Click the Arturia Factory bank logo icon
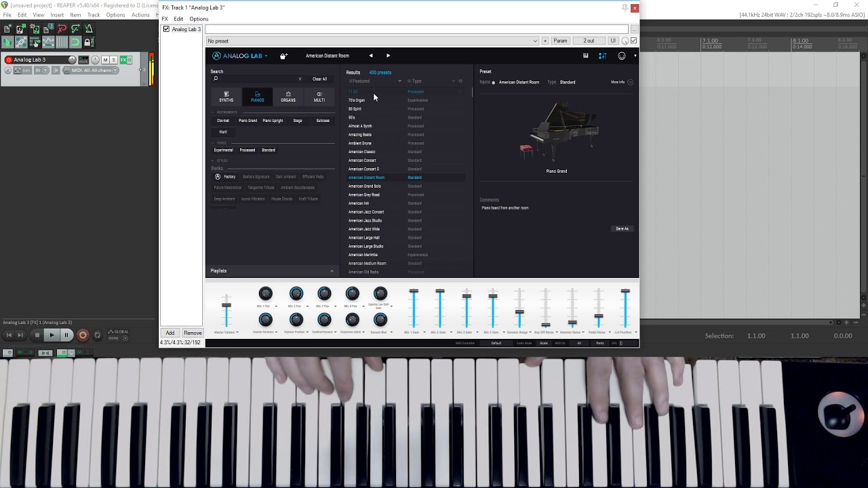The image size is (868, 488). pyautogui.click(x=218, y=177)
